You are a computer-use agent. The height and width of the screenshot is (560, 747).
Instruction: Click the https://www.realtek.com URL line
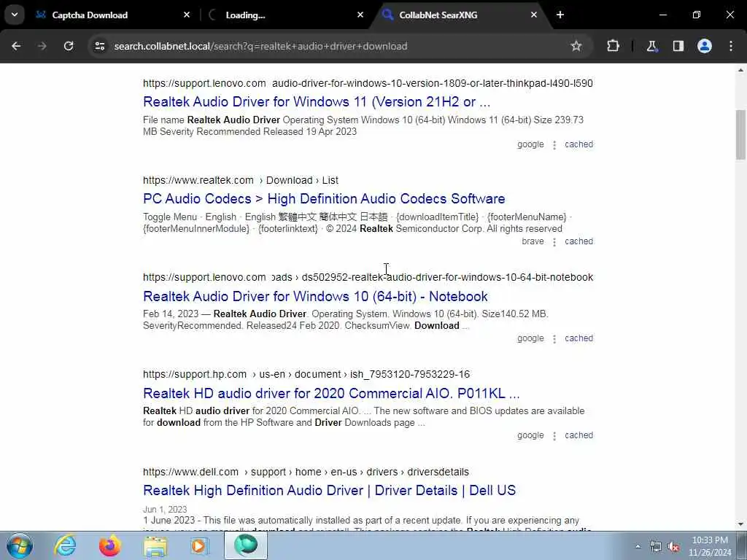[241, 181]
